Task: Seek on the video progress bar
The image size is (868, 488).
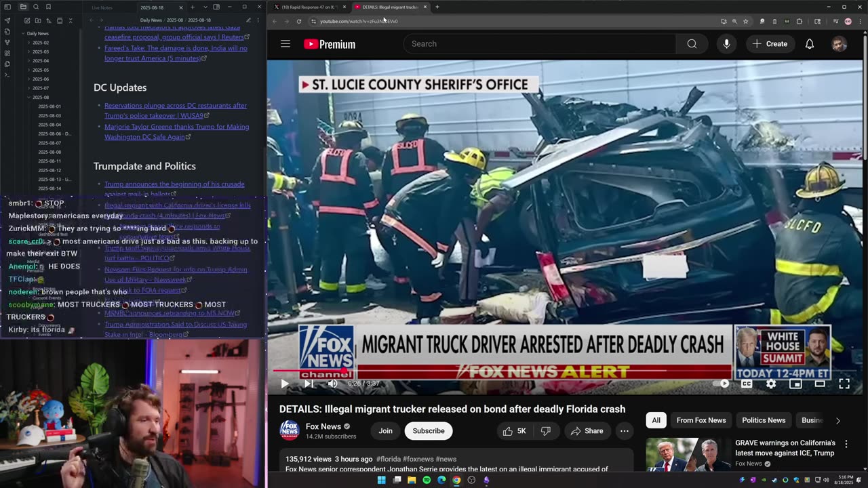Action: pyautogui.click(x=565, y=370)
